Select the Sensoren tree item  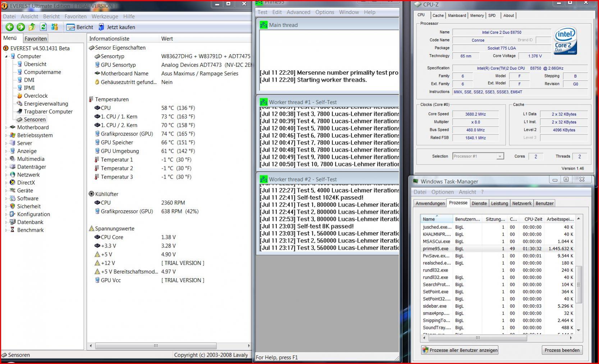click(x=35, y=119)
